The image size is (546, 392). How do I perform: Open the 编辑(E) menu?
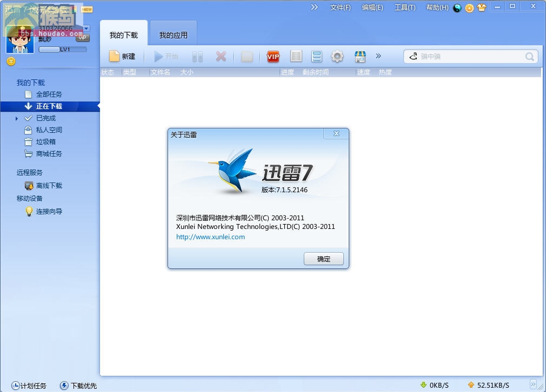(x=372, y=8)
